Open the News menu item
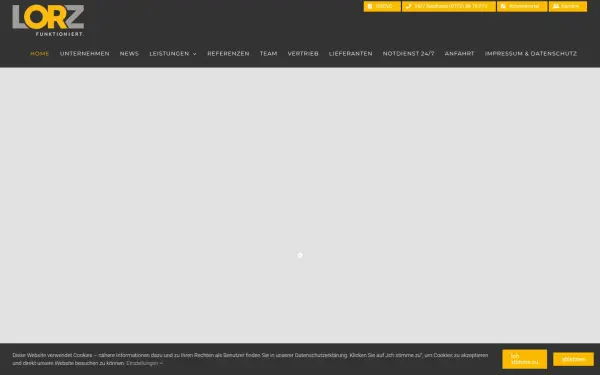This screenshot has width=600, height=375. [x=129, y=54]
